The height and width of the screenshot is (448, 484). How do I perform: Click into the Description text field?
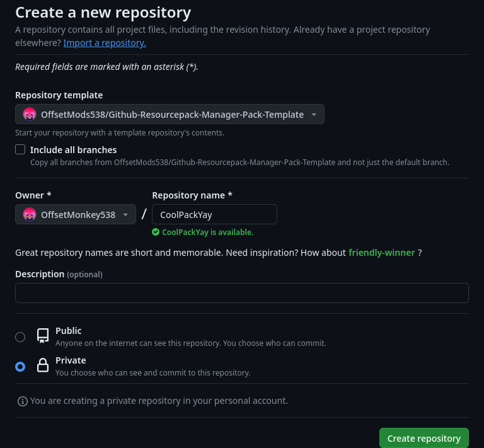point(242,293)
